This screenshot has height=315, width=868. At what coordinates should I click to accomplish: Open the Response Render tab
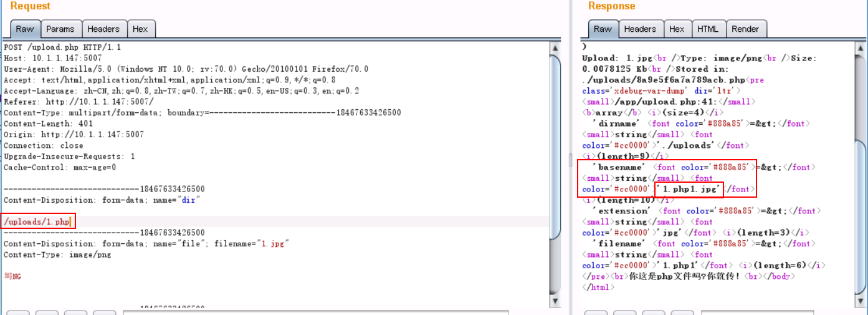[x=745, y=29]
